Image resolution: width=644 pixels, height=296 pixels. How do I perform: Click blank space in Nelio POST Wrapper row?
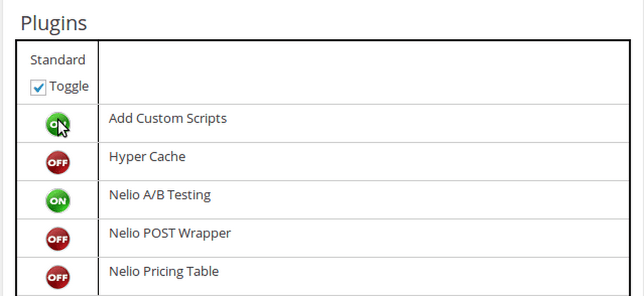coord(430,239)
